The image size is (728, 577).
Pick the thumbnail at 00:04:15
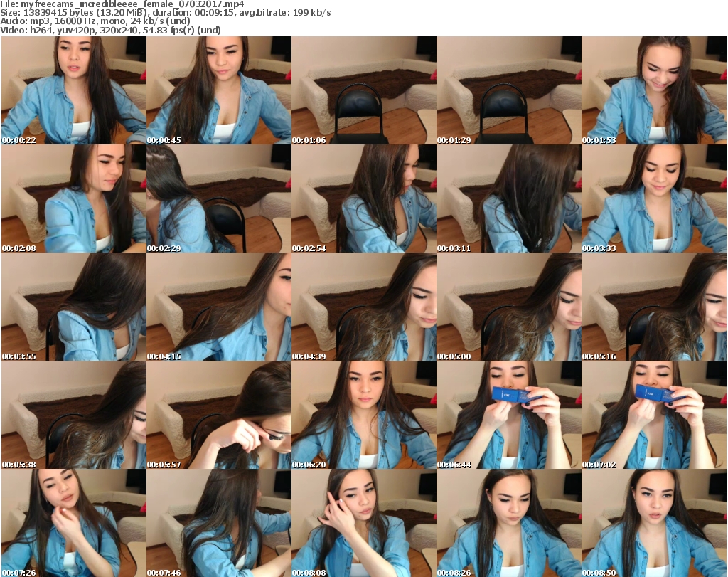click(219, 307)
